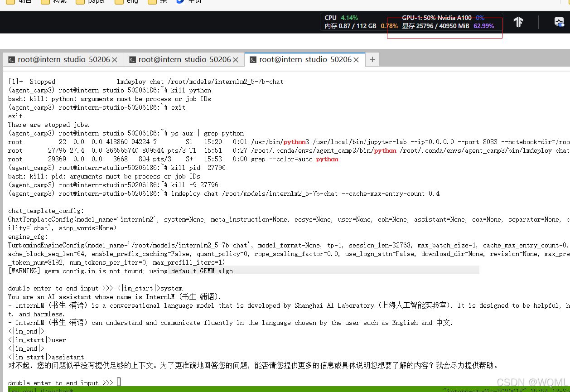Click the 显存 62.99% usage value
The width and height of the screenshot is (570, 392).
tap(483, 26)
